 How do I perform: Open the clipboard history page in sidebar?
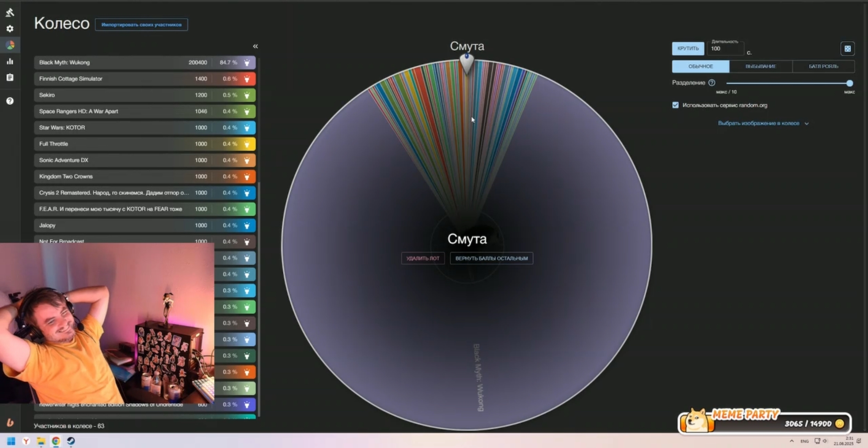(x=10, y=77)
